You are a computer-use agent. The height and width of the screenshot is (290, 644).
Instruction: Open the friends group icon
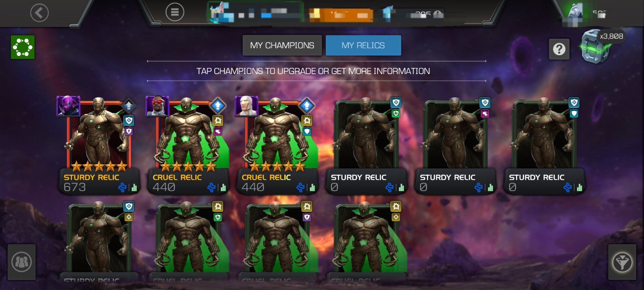(22, 262)
